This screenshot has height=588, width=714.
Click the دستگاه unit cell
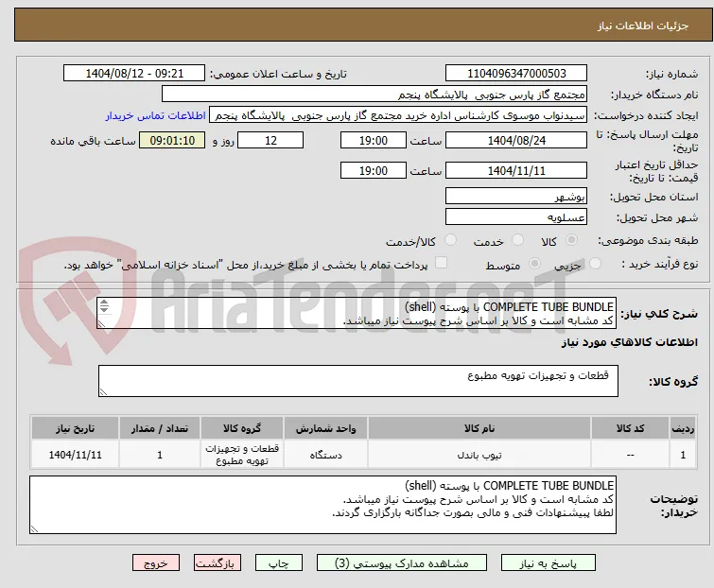coord(325,455)
